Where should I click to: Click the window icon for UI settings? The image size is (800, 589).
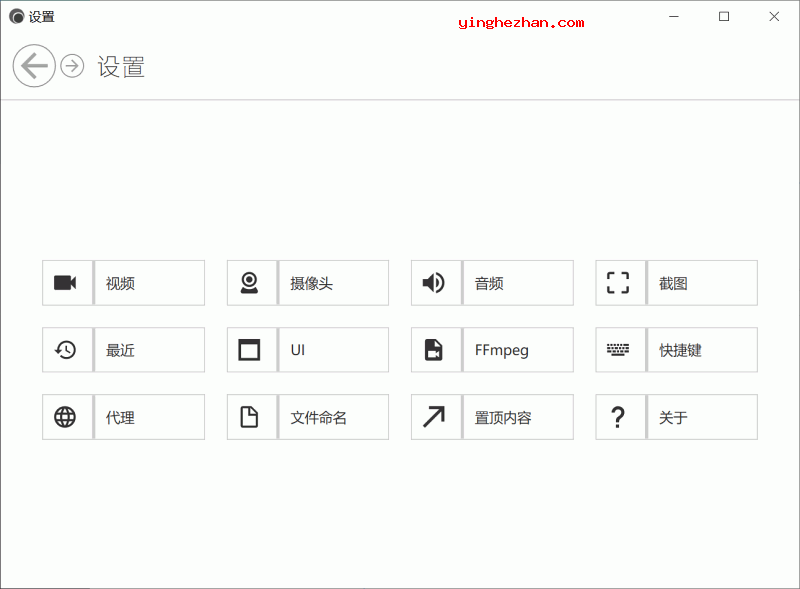tap(250, 350)
